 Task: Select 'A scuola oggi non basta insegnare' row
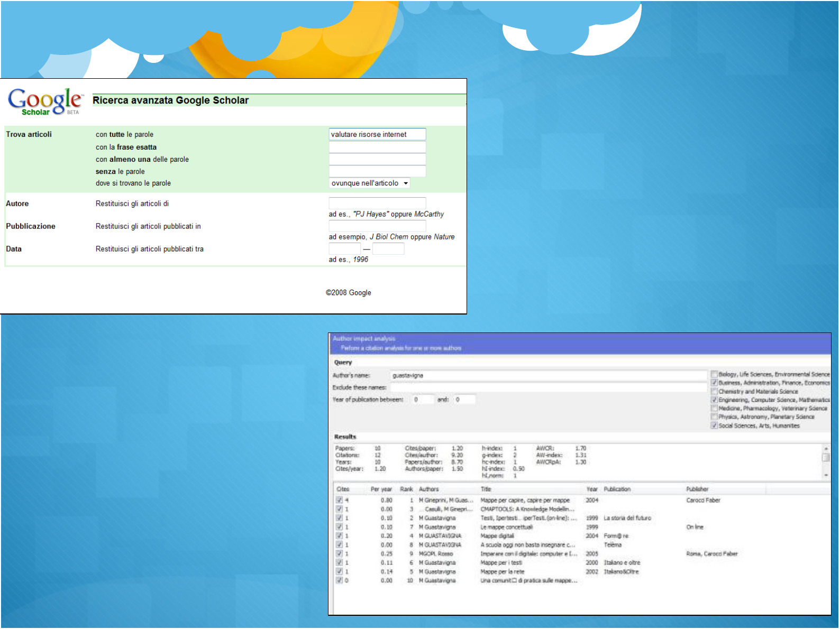[528, 545]
